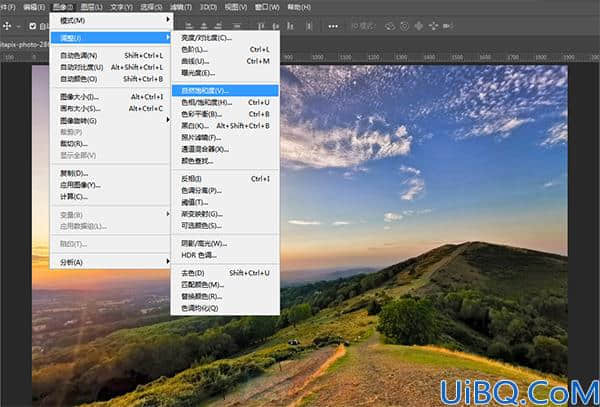Open the 通道混合器(X) adjustment
Screen dimensions: 600x407
click(225, 149)
